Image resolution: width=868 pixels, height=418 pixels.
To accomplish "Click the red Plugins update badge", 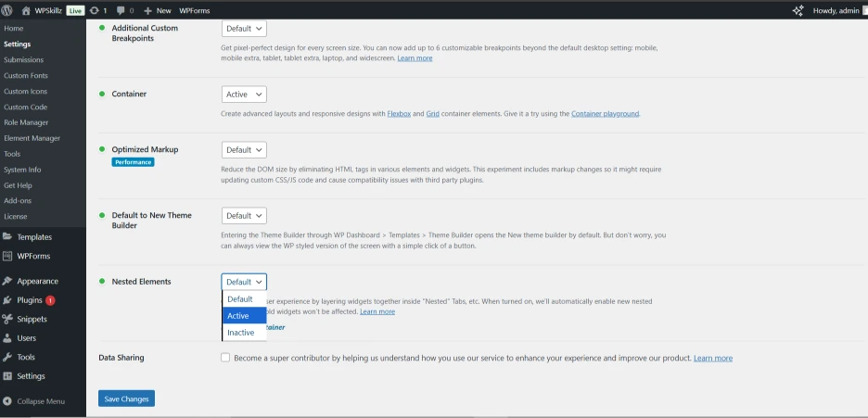I will pyautogui.click(x=50, y=300).
